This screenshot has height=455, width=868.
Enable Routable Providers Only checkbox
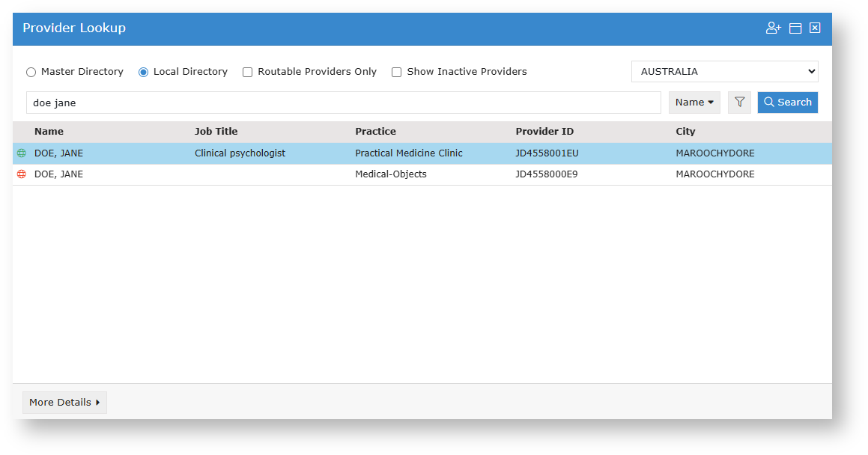248,73
